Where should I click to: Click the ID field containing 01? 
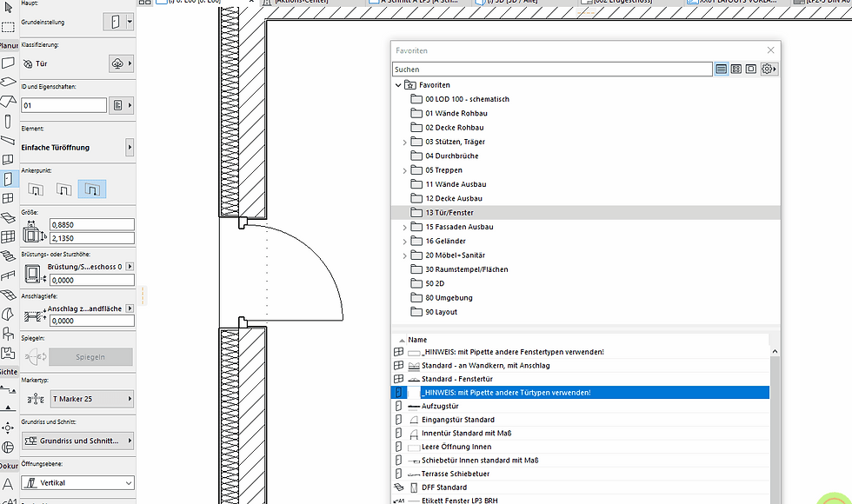point(63,105)
